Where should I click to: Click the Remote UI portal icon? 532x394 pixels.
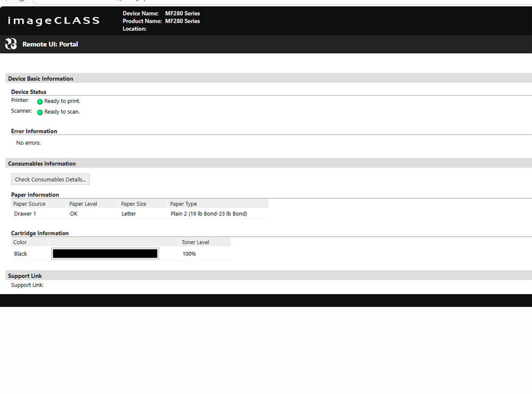pyautogui.click(x=11, y=44)
